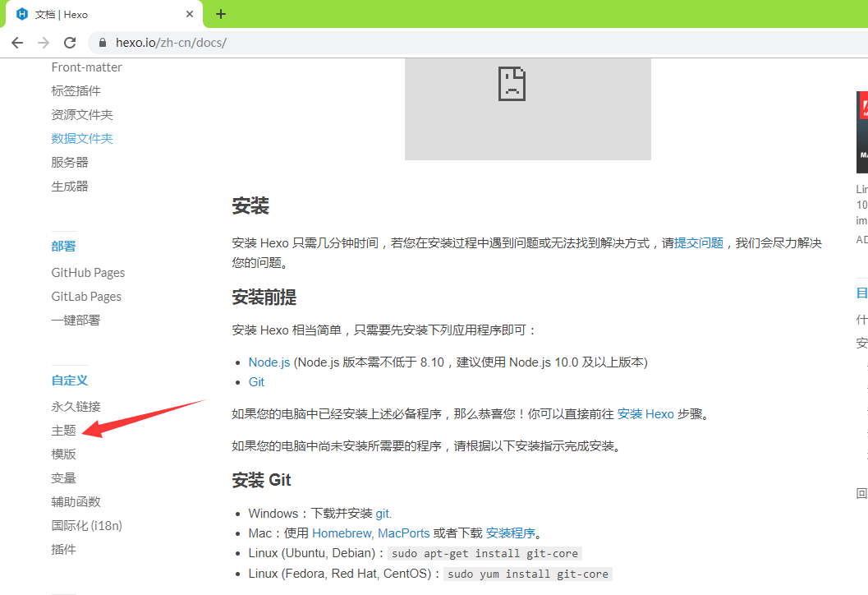
Task: Reload the page with refresh icon
Action: point(70,43)
